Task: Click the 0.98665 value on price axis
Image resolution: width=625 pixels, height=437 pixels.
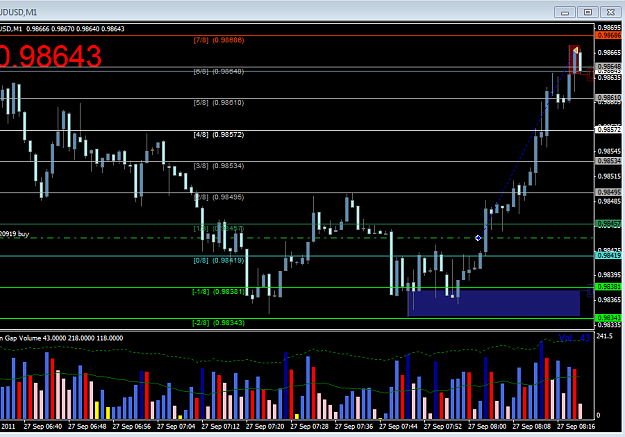Action: pos(609,53)
